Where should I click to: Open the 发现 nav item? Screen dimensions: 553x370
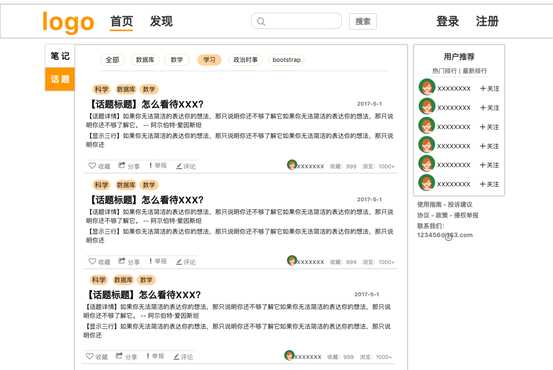tap(161, 21)
